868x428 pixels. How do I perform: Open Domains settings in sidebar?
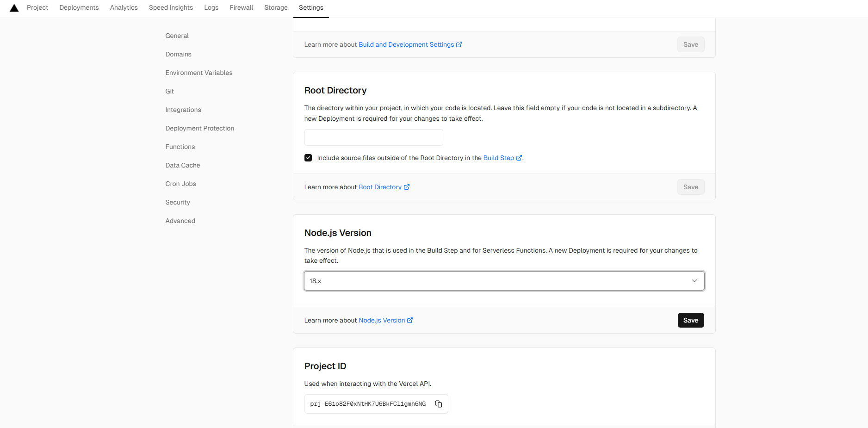178,54
